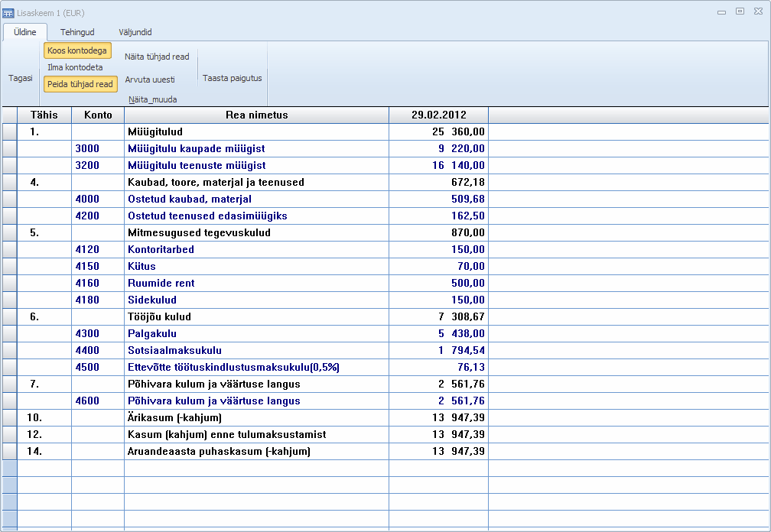Click the Tööjõu kulud row
The image size is (771, 532).
pos(257,316)
